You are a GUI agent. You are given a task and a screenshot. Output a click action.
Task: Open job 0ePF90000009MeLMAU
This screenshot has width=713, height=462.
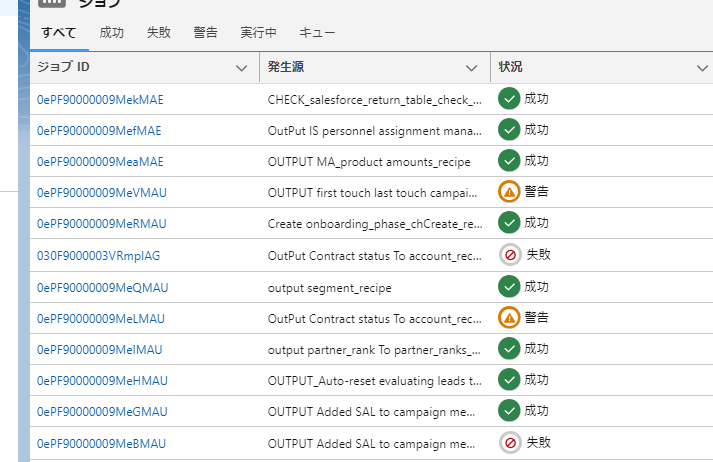(x=101, y=318)
